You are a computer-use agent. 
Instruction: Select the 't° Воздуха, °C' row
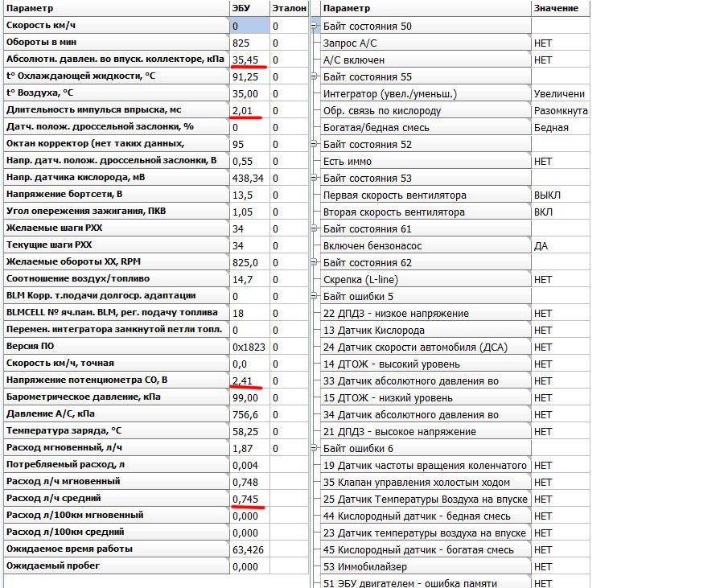pos(117,93)
